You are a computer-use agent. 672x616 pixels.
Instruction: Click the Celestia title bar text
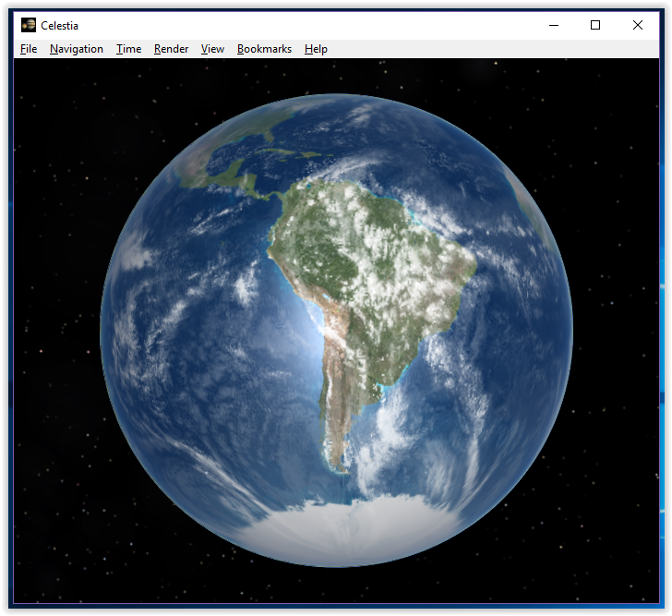(60, 26)
